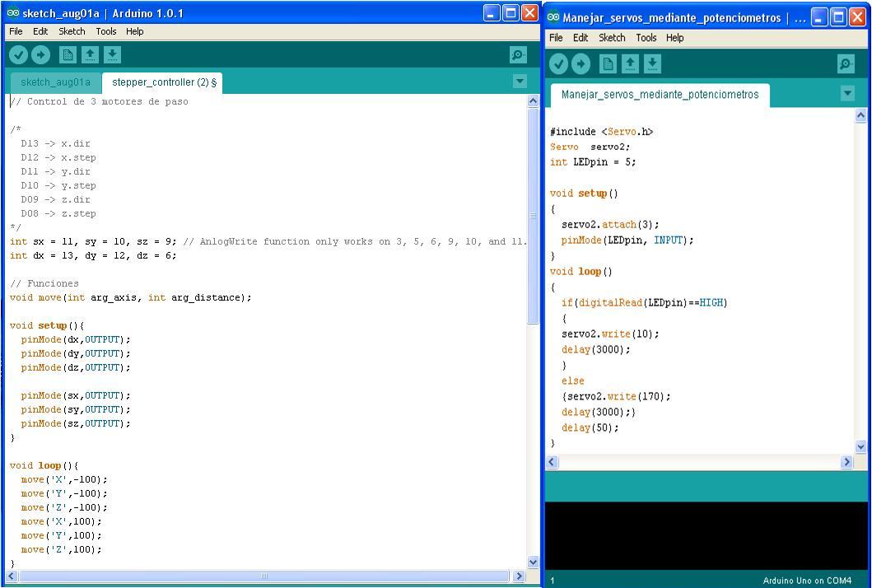Click Save sketch icon in sketch_aug01a window
This screenshot has width=872, height=588.
pos(112,54)
